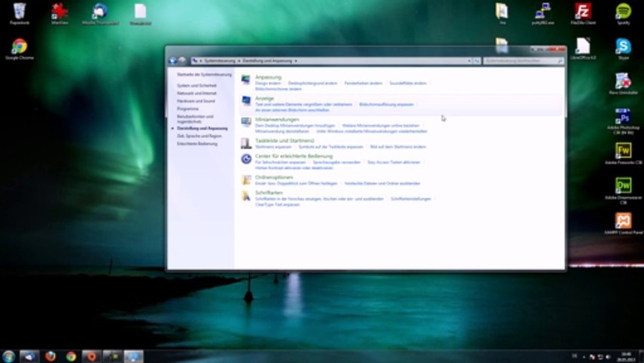Click ClearType-Text anpassen link
Viewport: 644px width, 363px height.
(x=277, y=204)
